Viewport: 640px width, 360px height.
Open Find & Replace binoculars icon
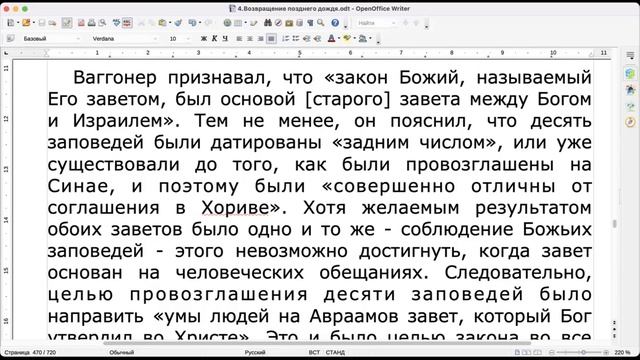point(268,23)
